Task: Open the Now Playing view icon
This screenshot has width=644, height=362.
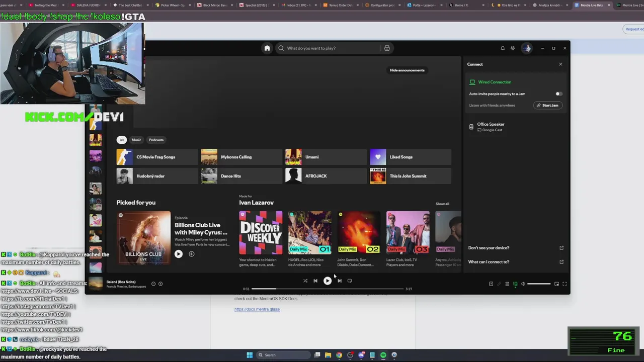Action: tap(491, 284)
